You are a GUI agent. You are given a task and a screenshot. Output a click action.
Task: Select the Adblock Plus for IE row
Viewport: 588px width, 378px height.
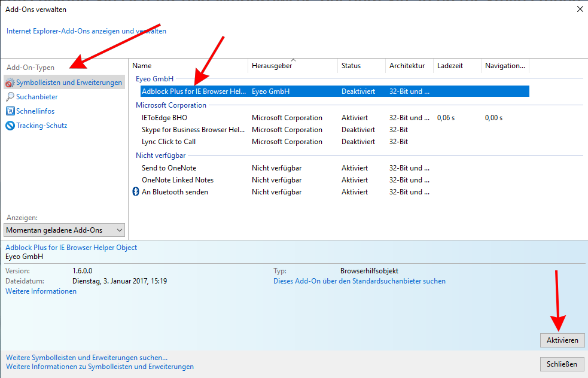[x=194, y=92]
